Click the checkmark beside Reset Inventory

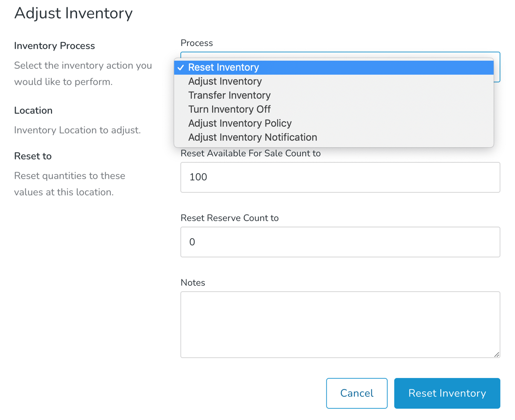181,67
